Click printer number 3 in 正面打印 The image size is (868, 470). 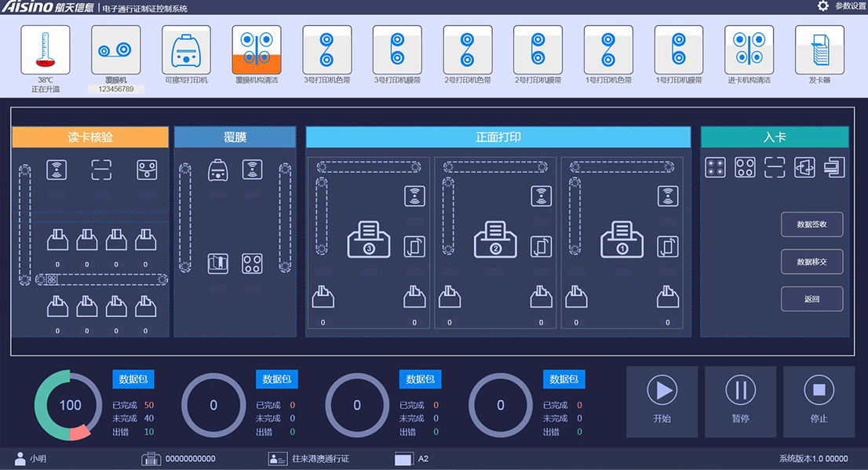click(369, 239)
